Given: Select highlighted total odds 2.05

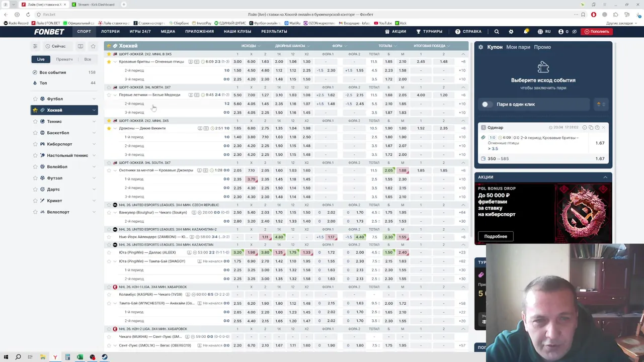Looking at the screenshot, I should [x=388, y=170].
